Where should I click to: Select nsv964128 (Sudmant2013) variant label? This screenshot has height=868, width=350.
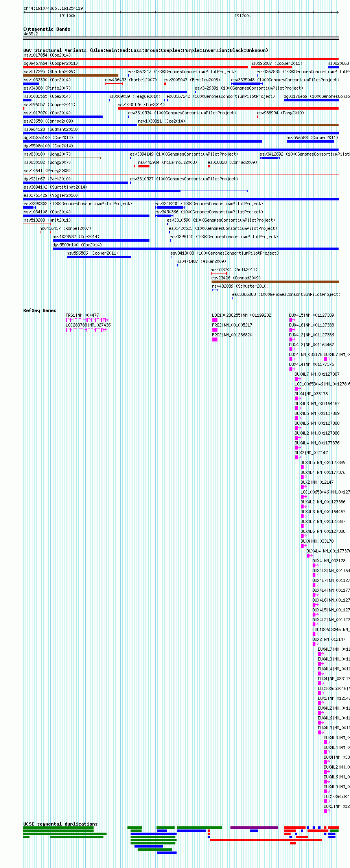[51, 129]
